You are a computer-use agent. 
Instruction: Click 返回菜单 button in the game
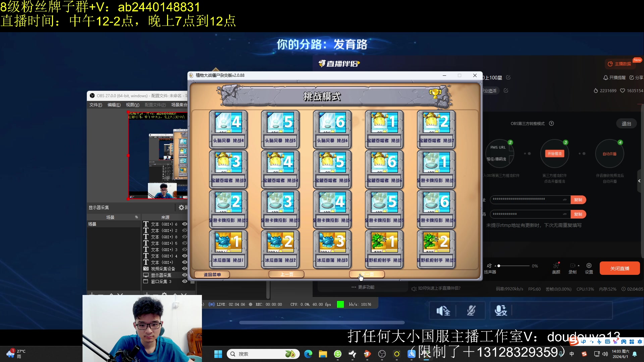[212, 275]
